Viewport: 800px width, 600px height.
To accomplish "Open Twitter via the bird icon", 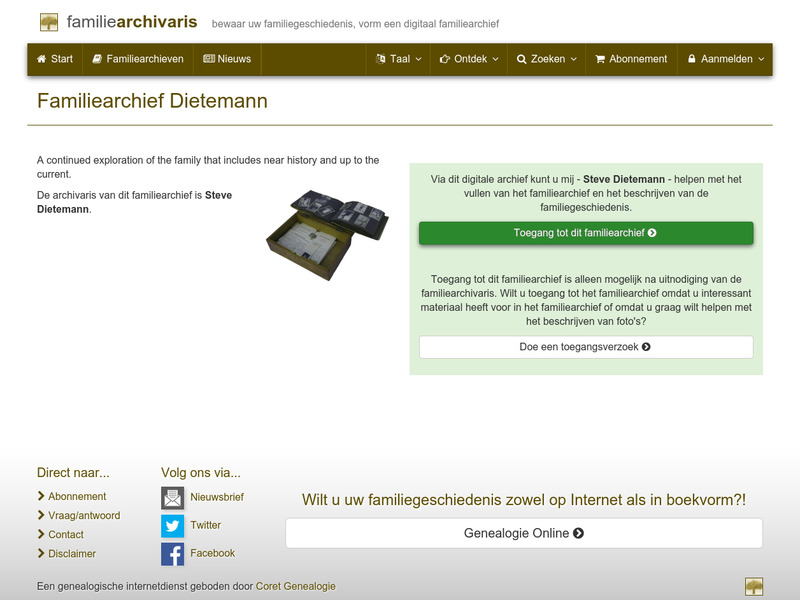I will click(x=172, y=525).
